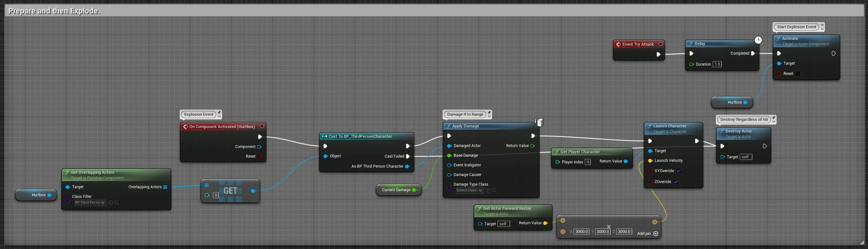Image resolution: width=868 pixels, height=249 pixels.
Task: Click Get Actor Forward Vector Target self field
Action: pos(503,224)
